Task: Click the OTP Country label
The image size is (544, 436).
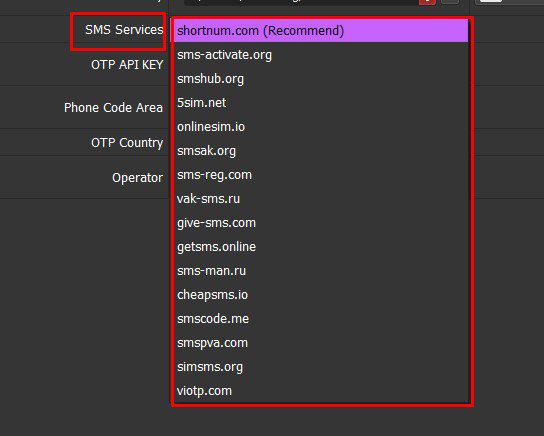Action: point(127,143)
